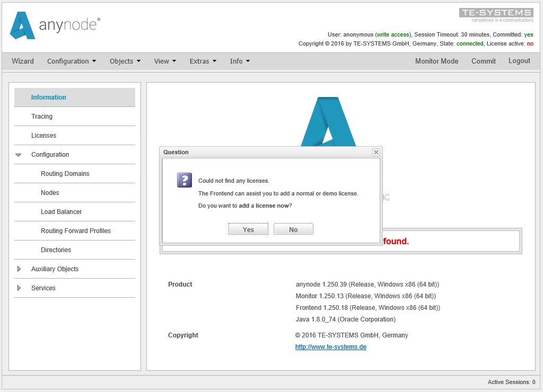Click the TE-SYSTEMS logo
The image size is (543, 392).
coord(496,15)
